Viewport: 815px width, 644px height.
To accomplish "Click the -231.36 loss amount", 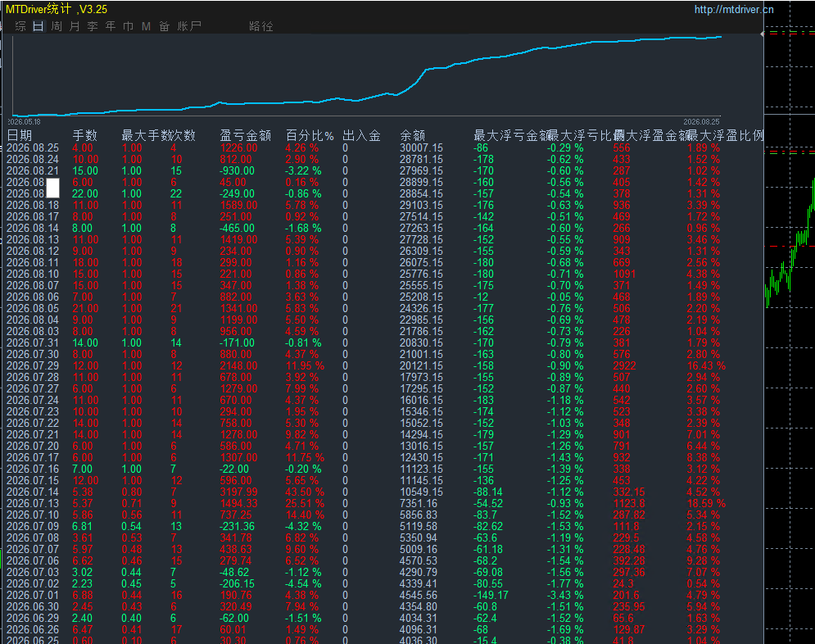I will tap(237, 526).
